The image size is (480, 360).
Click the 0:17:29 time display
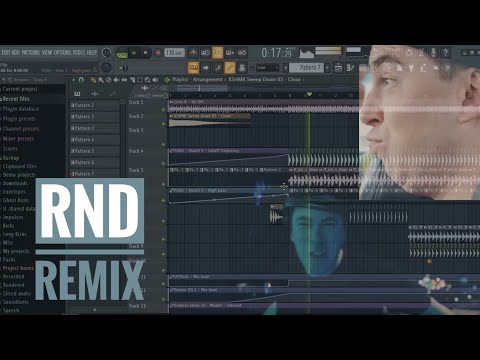(x=277, y=53)
